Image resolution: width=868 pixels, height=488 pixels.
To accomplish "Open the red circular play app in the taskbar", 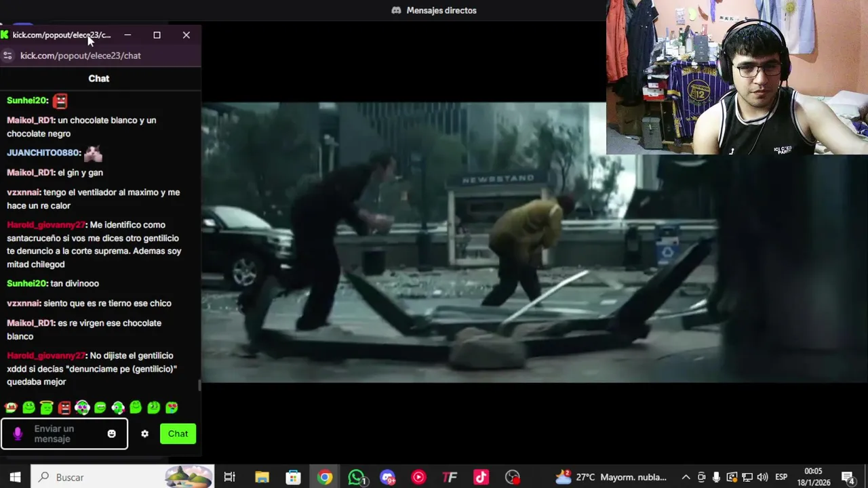I will tap(418, 477).
